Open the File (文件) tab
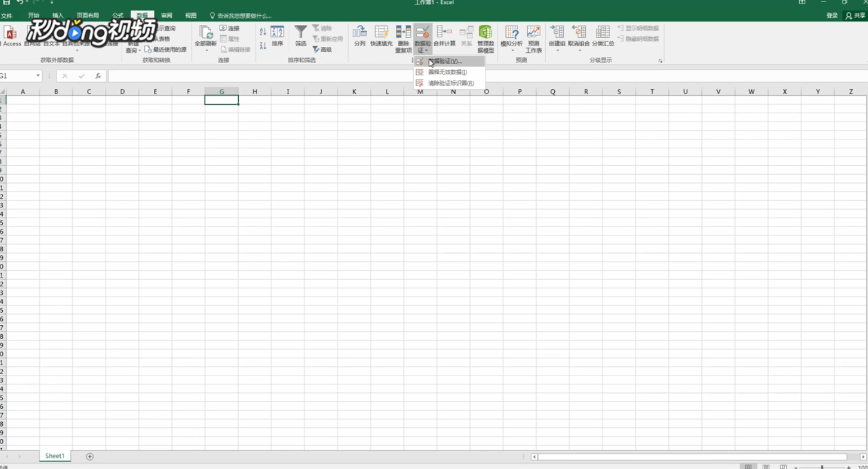 coord(7,16)
